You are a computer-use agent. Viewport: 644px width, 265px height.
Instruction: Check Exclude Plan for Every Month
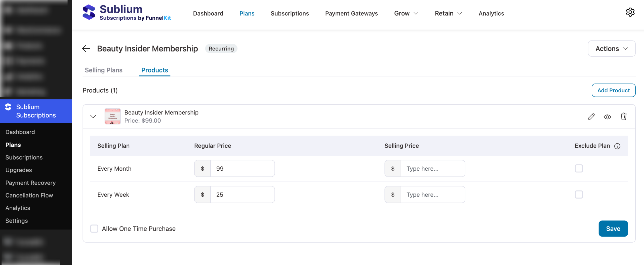coord(579,169)
